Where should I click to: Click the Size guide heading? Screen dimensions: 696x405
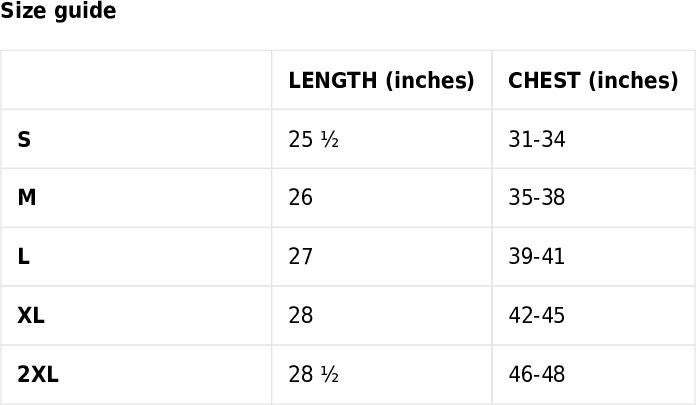point(58,10)
